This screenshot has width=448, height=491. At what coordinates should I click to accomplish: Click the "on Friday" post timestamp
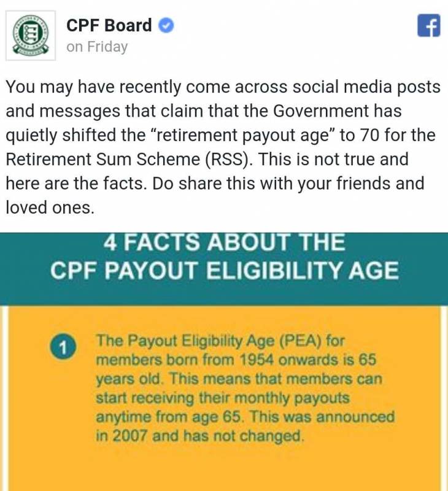click(97, 47)
